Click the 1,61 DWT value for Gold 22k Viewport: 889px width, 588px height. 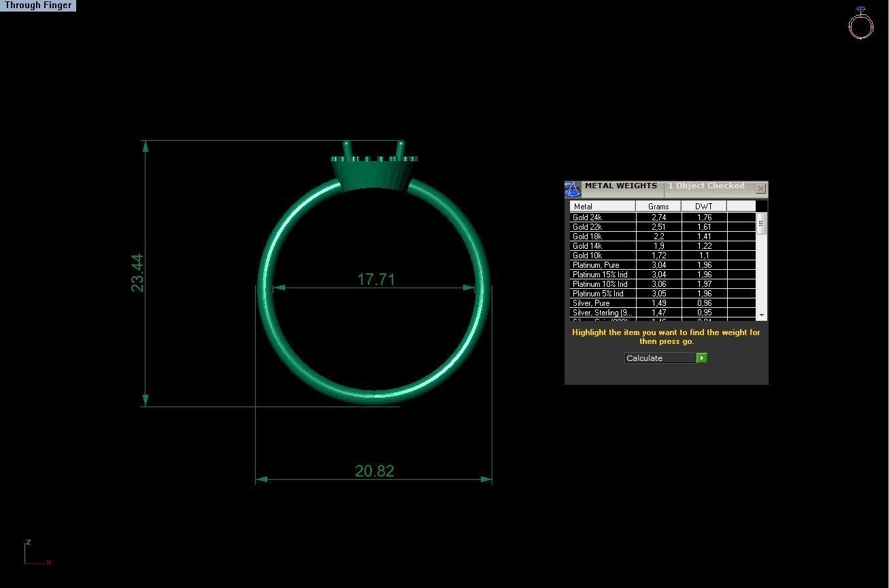(x=704, y=227)
